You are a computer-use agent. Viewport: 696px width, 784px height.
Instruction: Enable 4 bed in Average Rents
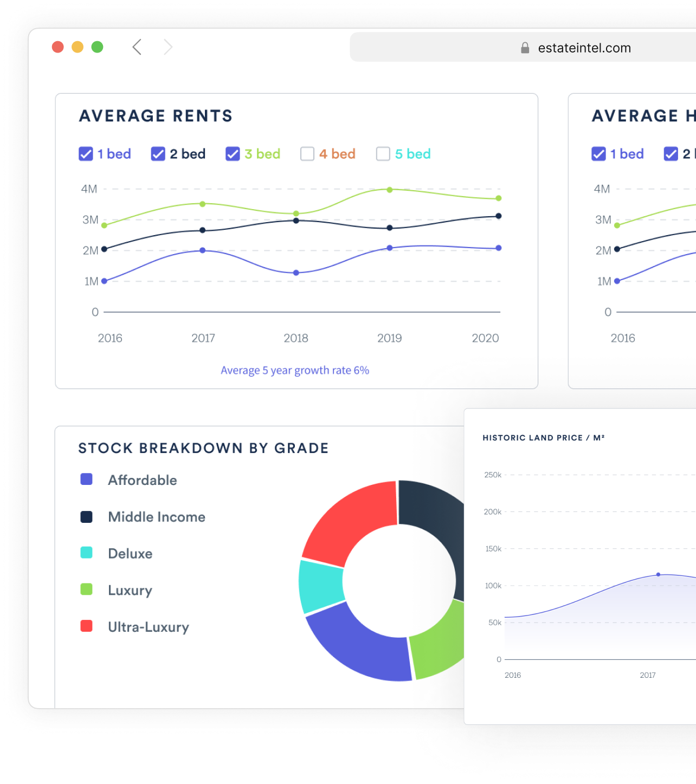(x=307, y=154)
